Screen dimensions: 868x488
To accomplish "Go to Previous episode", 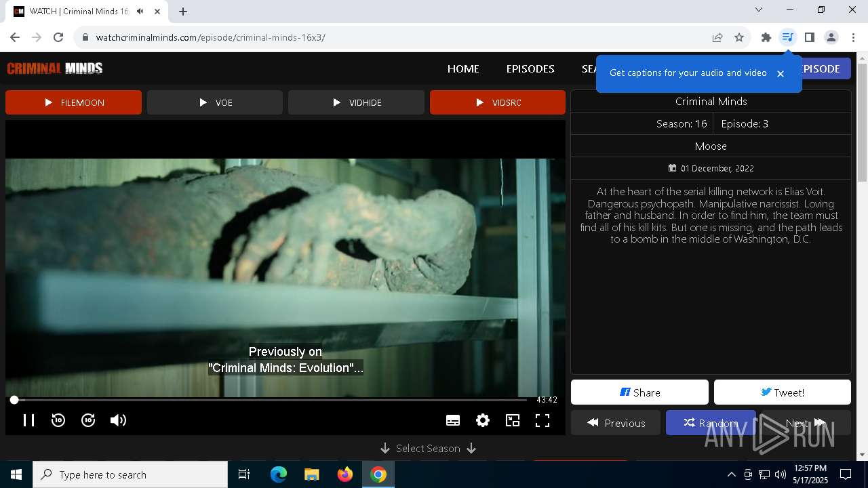I will click(616, 423).
